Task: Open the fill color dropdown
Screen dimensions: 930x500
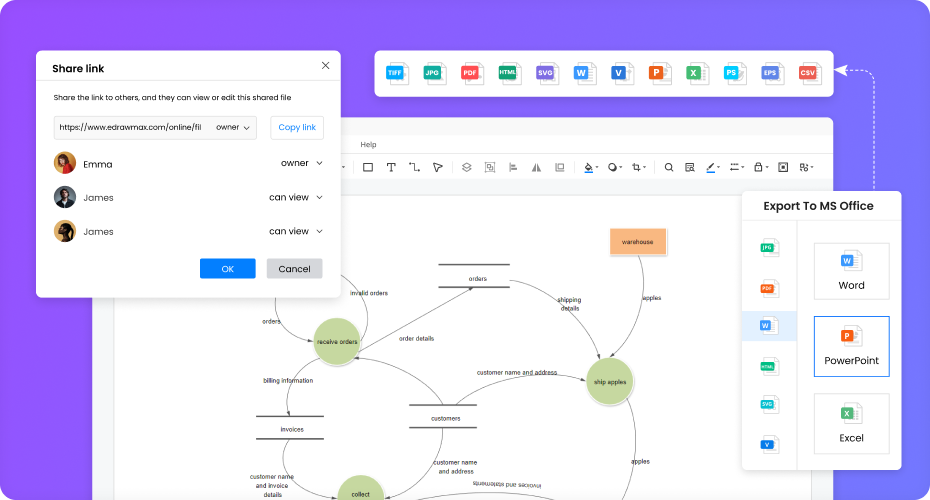Action: click(590, 167)
